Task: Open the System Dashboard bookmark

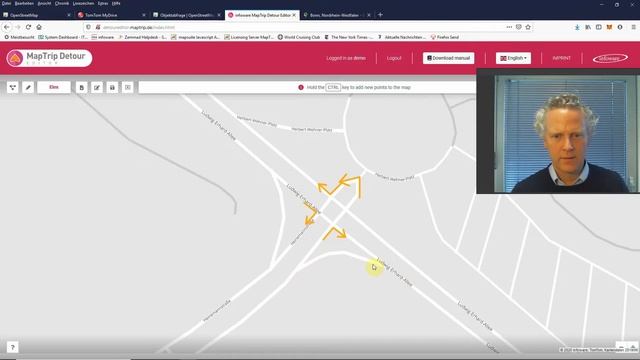Action: (x=63, y=37)
